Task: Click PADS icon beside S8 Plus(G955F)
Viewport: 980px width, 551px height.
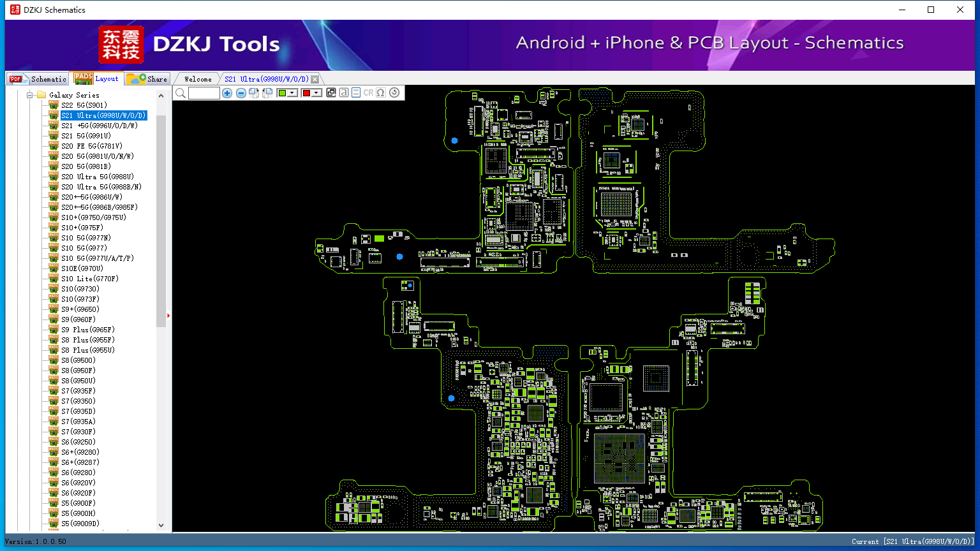Action: pos(54,340)
